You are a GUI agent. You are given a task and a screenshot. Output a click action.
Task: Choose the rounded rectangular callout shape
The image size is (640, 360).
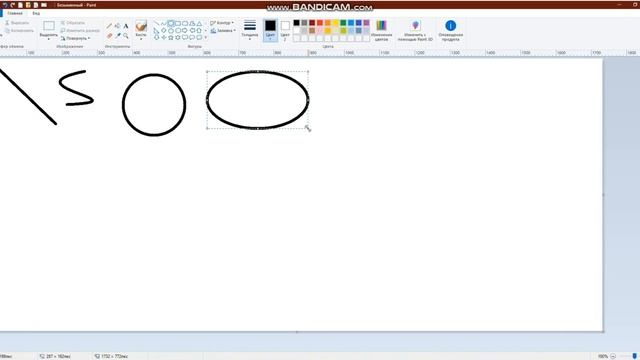(x=185, y=38)
